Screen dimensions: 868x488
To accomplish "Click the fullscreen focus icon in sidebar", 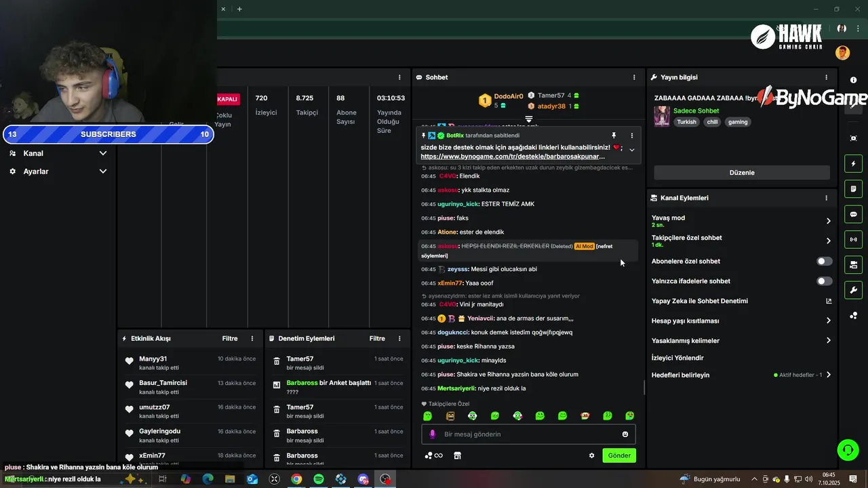I will (x=853, y=138).
